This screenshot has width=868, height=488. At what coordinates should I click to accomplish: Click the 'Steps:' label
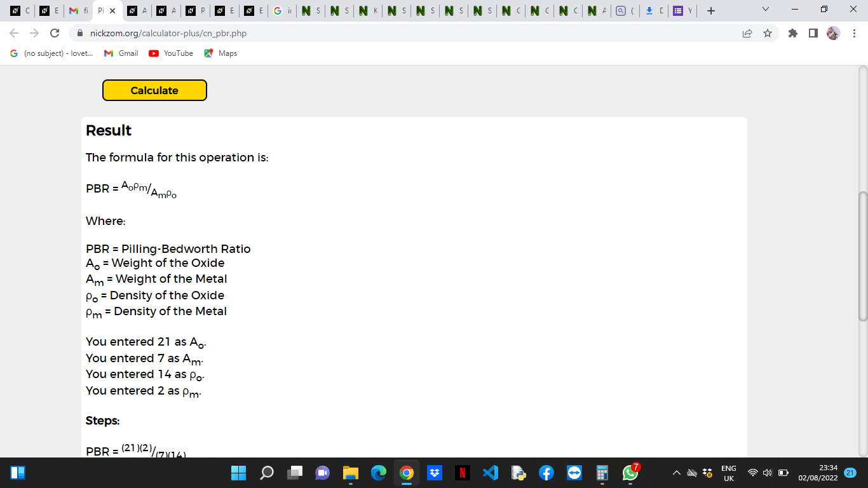click(103, 421)
